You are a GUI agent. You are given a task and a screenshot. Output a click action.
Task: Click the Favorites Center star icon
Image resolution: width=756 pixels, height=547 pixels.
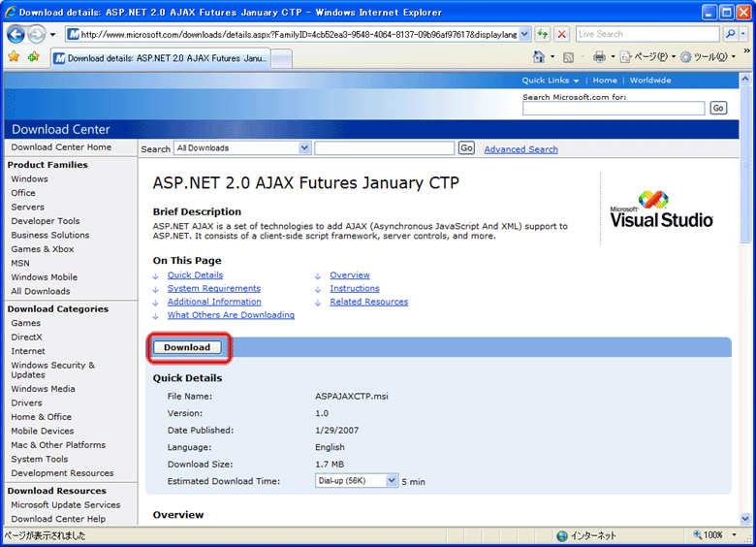14,57
